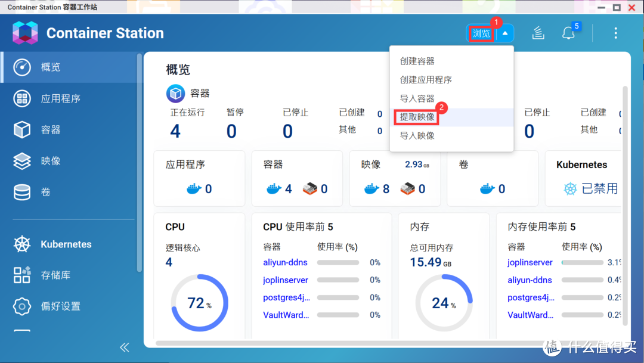Select 导入容器 menu entry
This screenshot has width=644, height=363.
coord(451,98)
